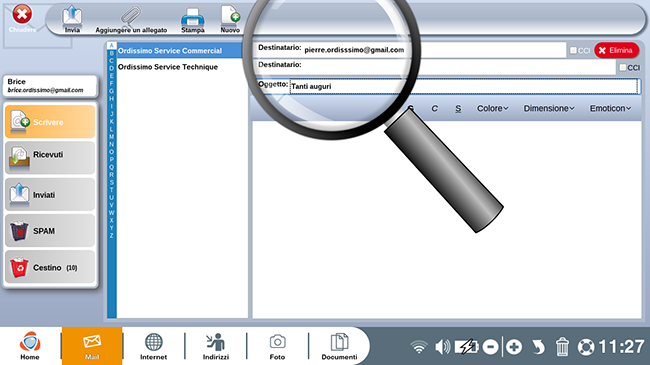
Task: Click the red Elimina button
Action: click(x=616, y=50)
